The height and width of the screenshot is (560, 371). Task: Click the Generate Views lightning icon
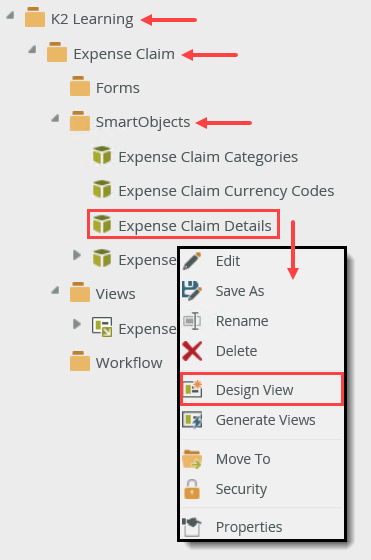click(x=192, y=420)
